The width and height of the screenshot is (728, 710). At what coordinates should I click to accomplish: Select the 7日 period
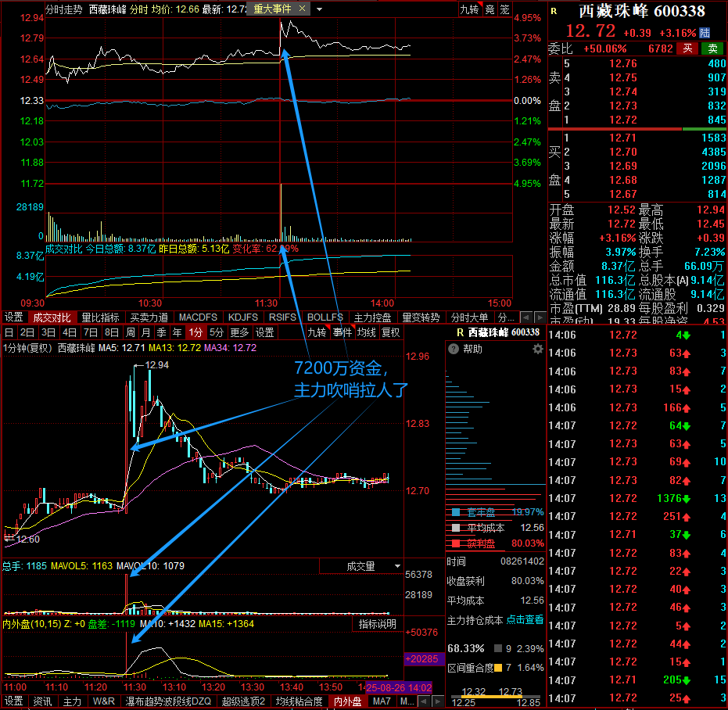pos(91,332)
